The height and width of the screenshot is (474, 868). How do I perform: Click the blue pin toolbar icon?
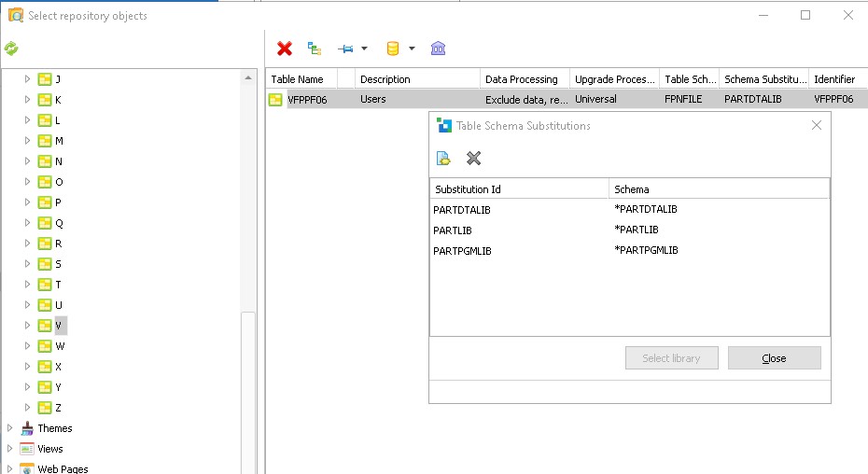(x=346, y=49)
